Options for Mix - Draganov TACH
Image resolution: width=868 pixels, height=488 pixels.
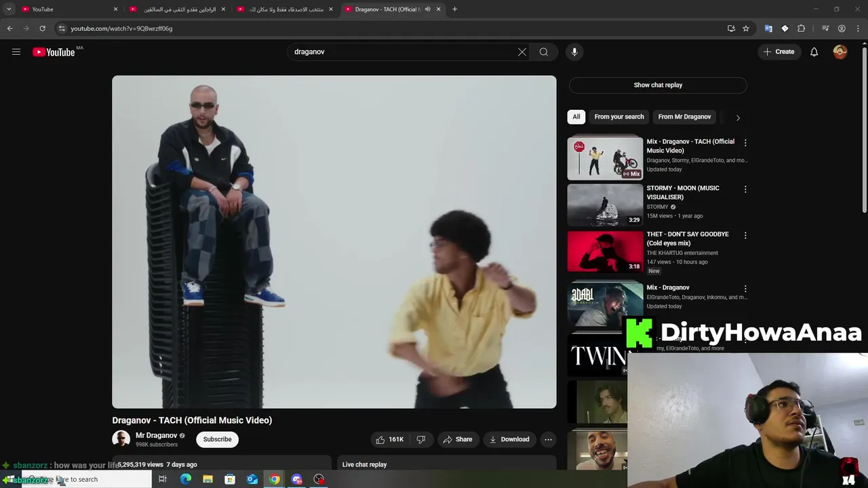coord(745,142)
